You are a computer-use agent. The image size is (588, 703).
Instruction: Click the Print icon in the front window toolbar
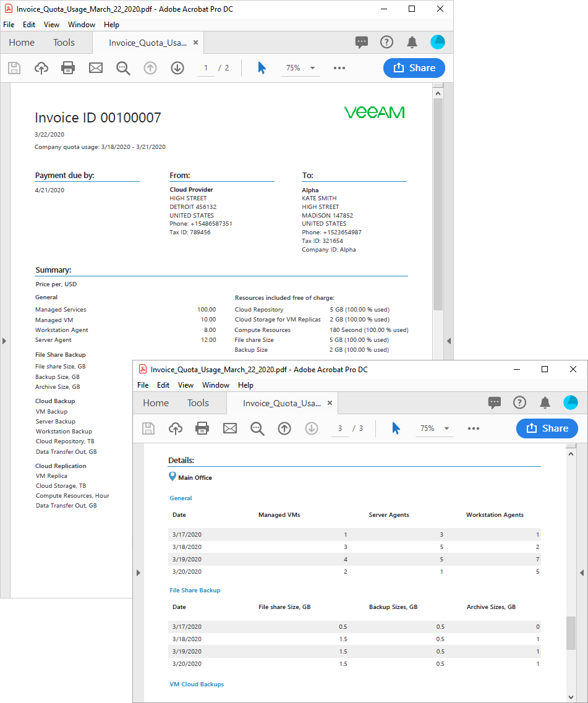202,428
